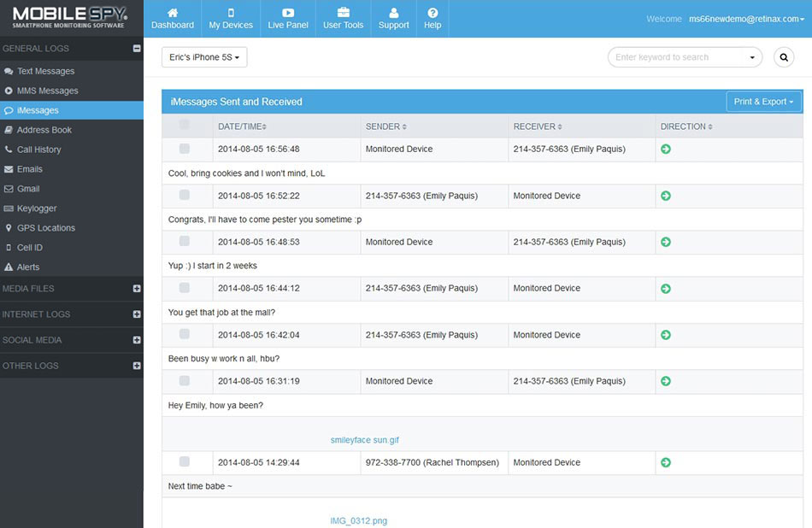Open the Help question mark icon
Viewport: 812px width, 528px height.
[432, 13]
